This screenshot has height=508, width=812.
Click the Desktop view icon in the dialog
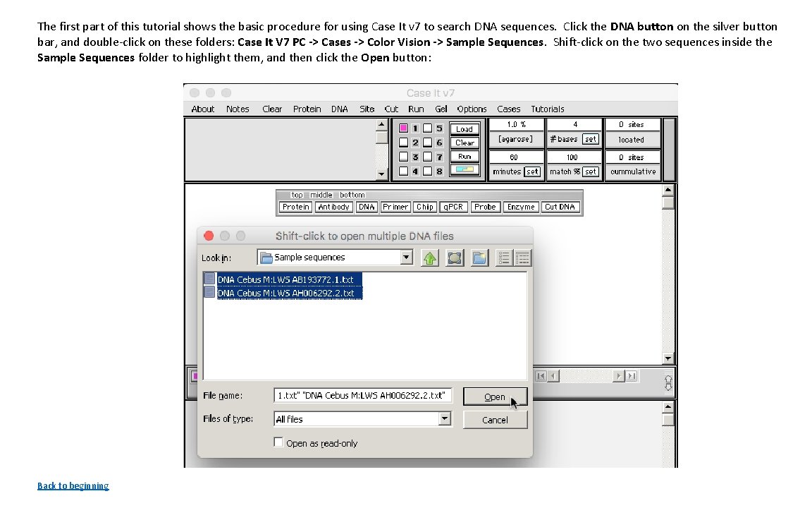(454, 258)
